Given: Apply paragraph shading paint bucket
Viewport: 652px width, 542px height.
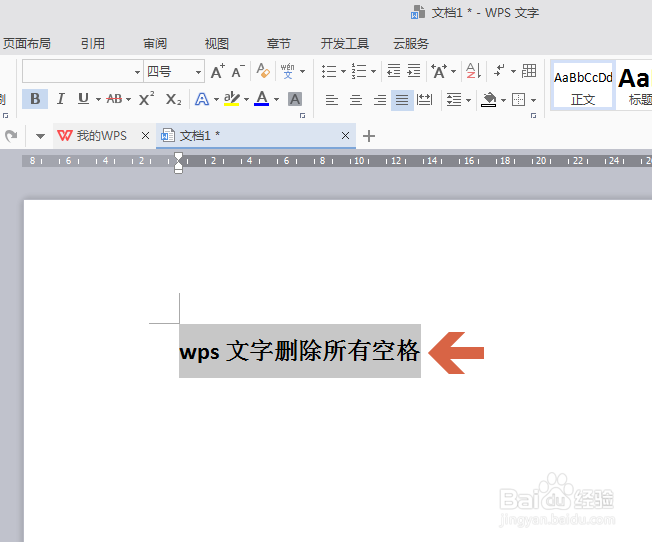Looking at the screenshot, I should click(489, 100).
